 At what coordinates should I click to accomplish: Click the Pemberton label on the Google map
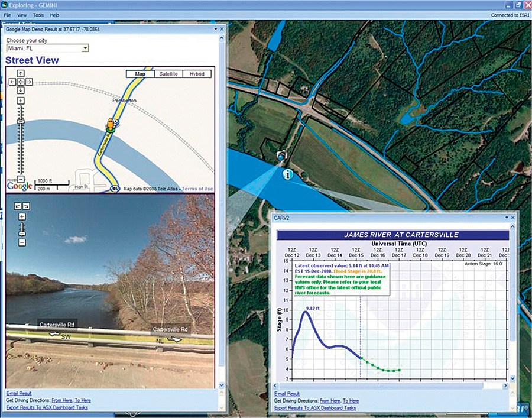click(x=124, y=101)
